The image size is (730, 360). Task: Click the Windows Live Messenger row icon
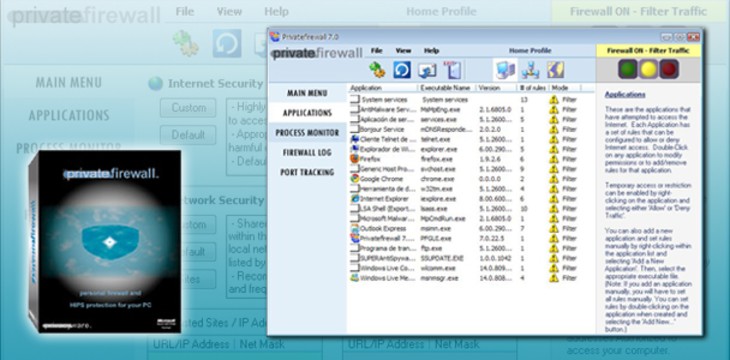[355, 278]
